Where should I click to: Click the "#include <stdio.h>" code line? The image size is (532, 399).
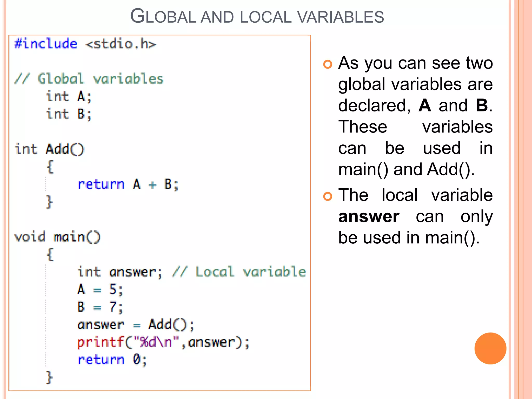click(85, 44)
